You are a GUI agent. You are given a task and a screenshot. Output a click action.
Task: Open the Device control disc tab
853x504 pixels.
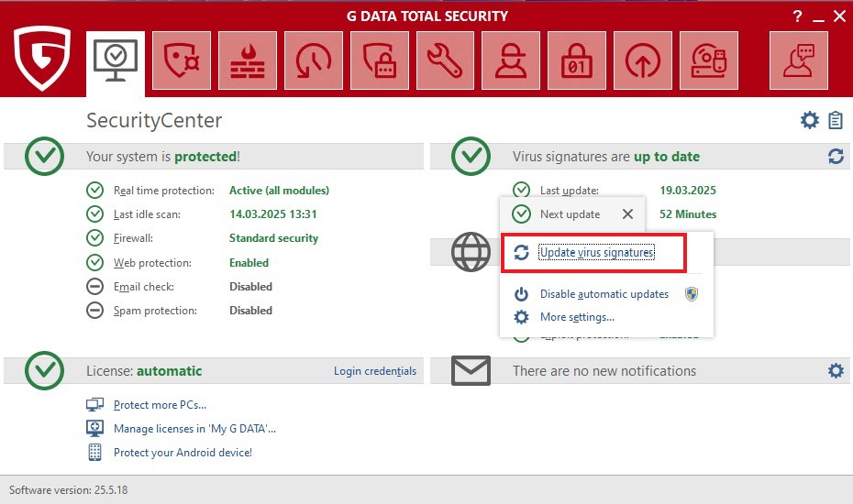click(x=709, y=60)
